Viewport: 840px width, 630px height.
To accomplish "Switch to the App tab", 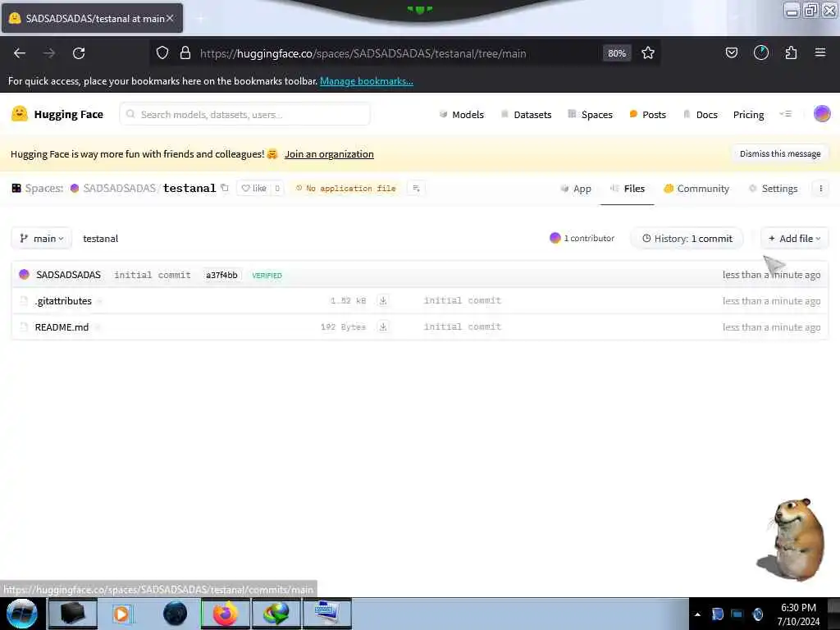I will [576, 189].
